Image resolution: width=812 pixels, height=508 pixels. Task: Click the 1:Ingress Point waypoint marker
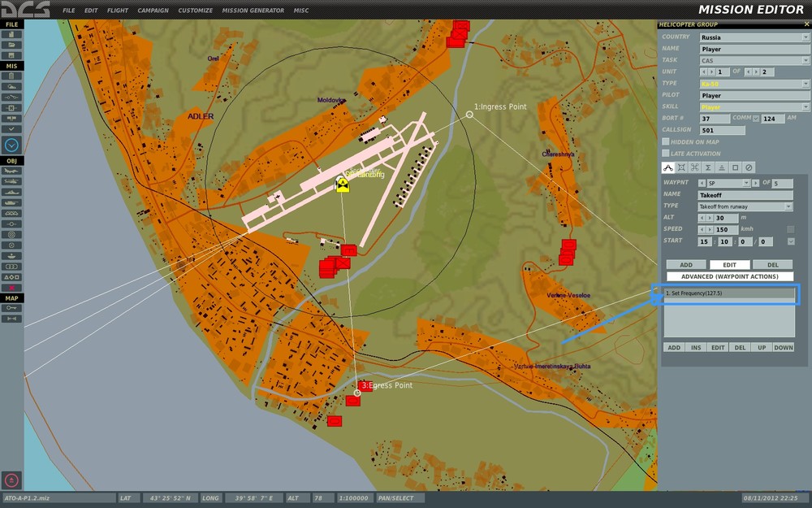[469, 115]
